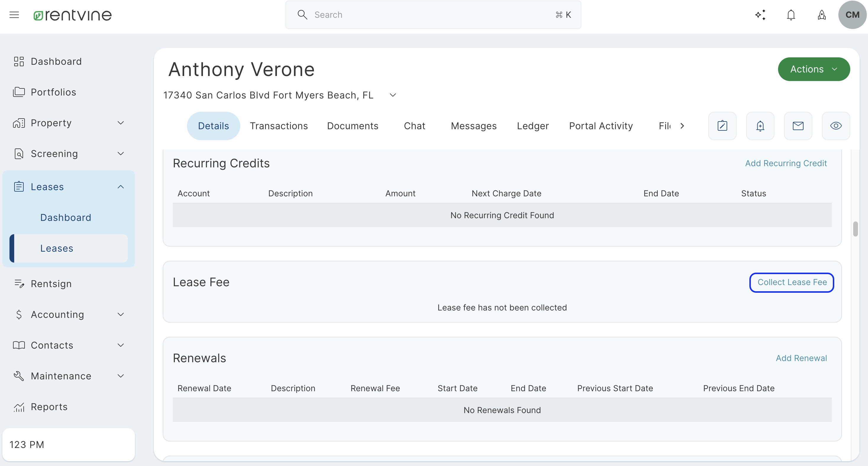Viewport: 868px width, 466px height.
Task: Collapse the Leases menu chevron
Action: (121, 187)
